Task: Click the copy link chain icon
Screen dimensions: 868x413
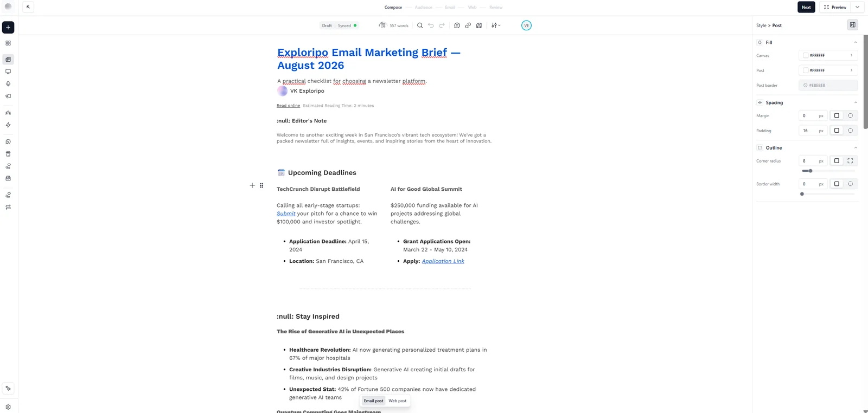Action: [468, 25]
